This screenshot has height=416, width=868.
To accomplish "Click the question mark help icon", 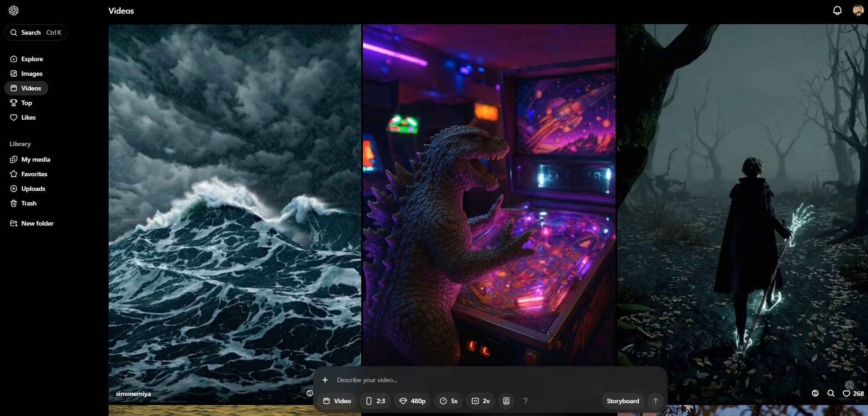I will (526, 401).
